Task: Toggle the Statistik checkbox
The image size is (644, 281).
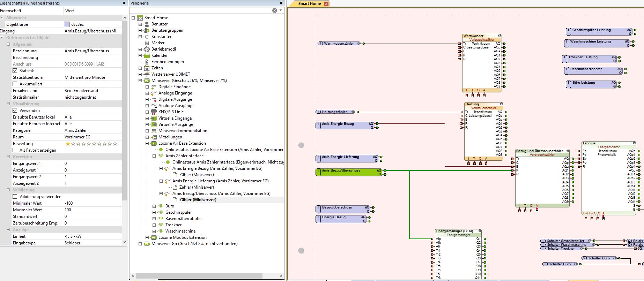Action: click(x=15, y=71)
